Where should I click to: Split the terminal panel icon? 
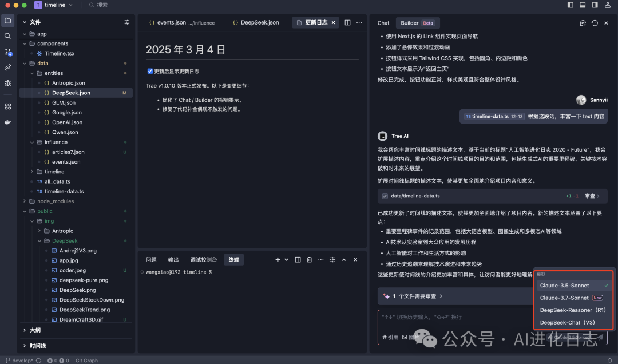(x=298, y=259)
